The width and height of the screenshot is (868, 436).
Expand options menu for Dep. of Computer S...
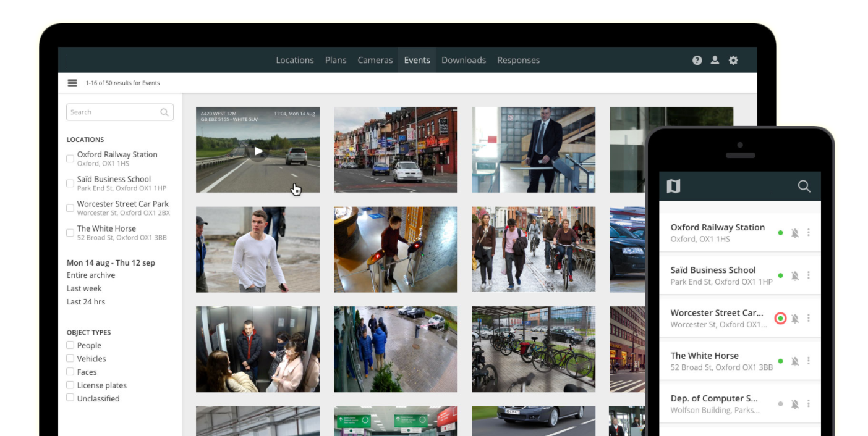[809, 403]
